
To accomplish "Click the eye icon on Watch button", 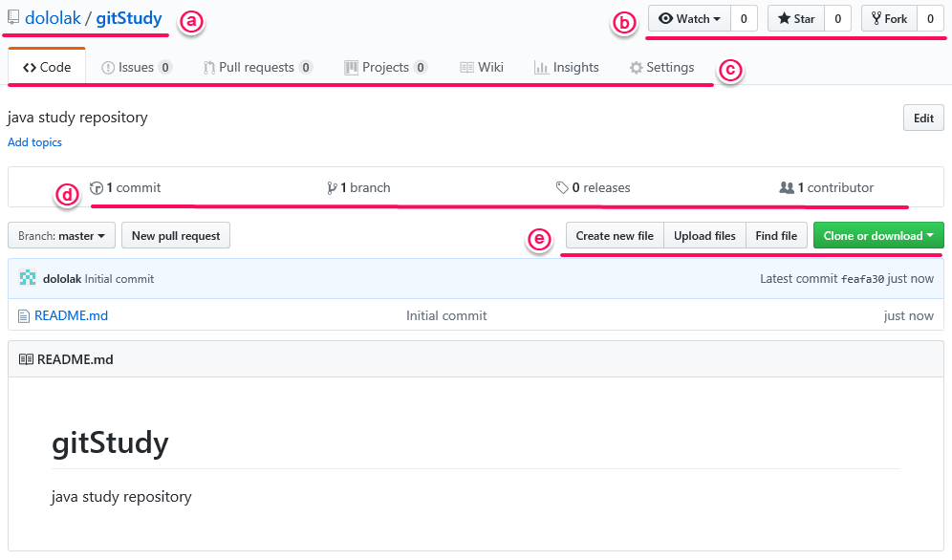I will coord(665,19).
